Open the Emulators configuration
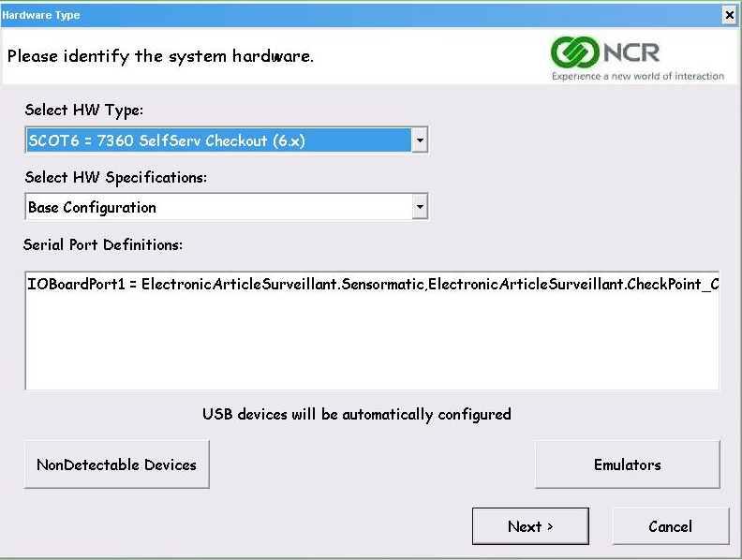The width and height of the screenshot is (742, 560). (x=628, y=464)
